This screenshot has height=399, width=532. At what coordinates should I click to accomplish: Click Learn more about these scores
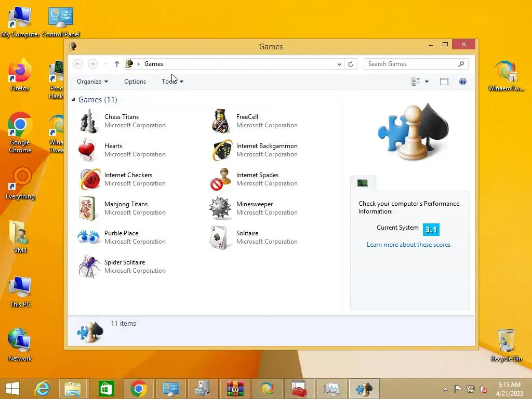coord(408,245)
